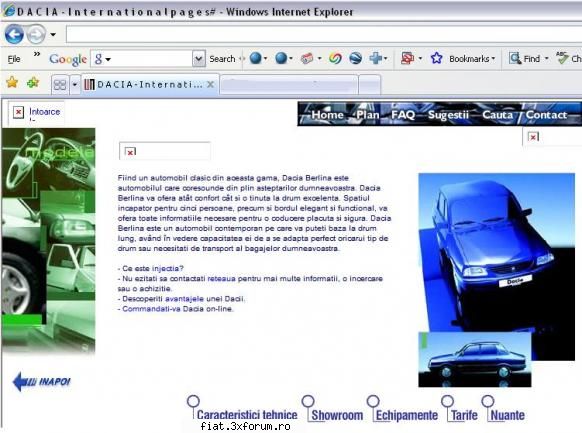582x433 pixels.
Task: Open the Google search history dropdown
Action: coord(199,59)
